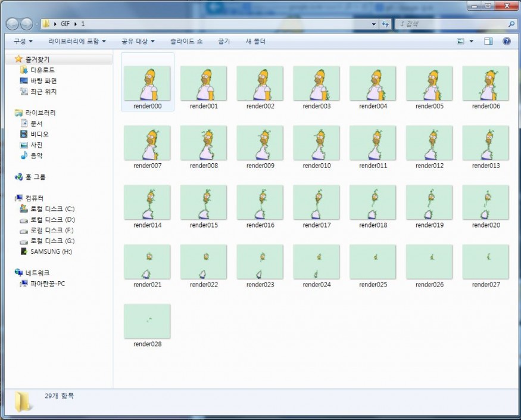
Task: Select the render013 thumbnail
Action: click(x=485, y=142)
